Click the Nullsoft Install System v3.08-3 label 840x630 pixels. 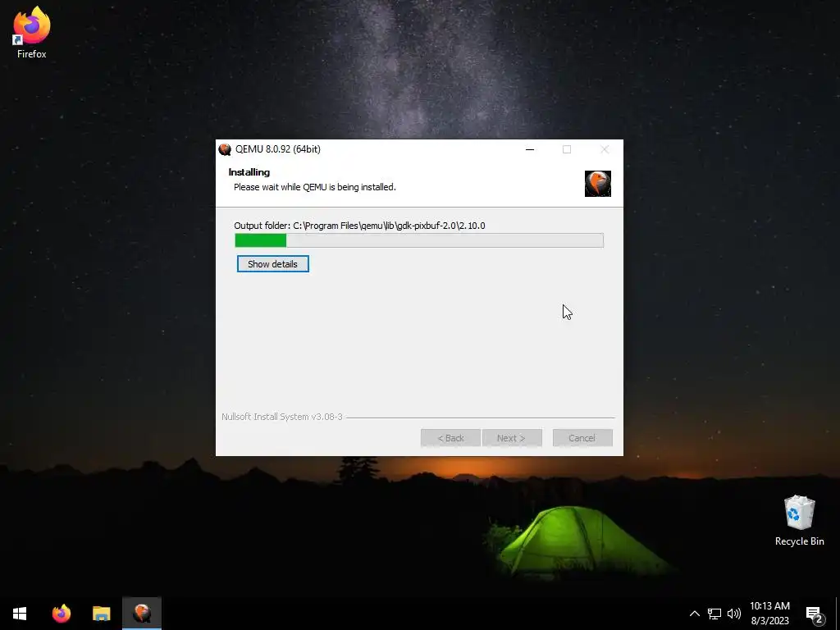click(x=282, y=417)
